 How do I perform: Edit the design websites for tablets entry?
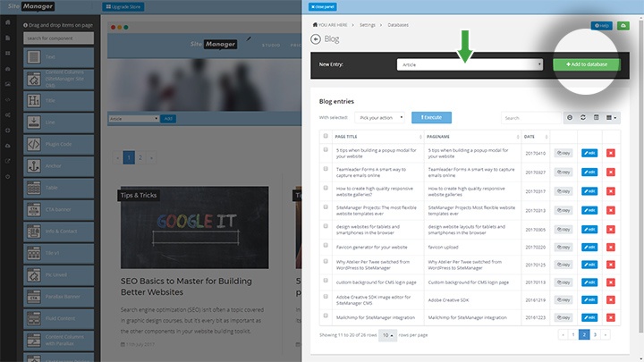[x=589, y=230]
